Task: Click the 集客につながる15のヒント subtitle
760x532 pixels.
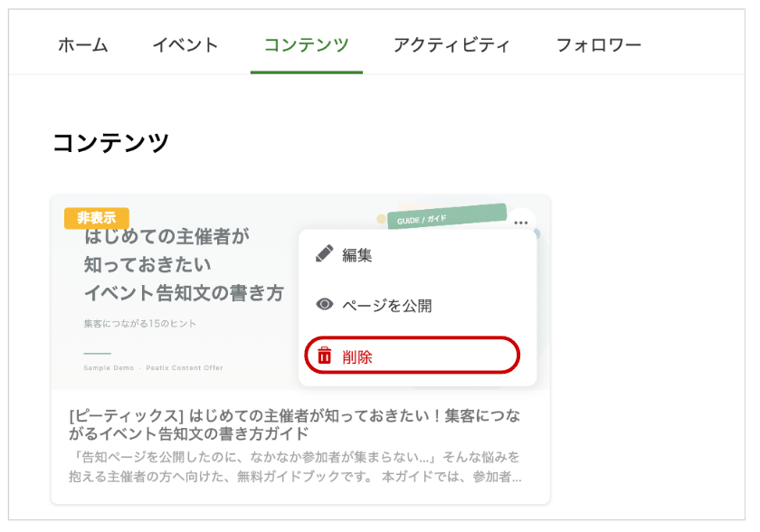Action: (140, 323)
